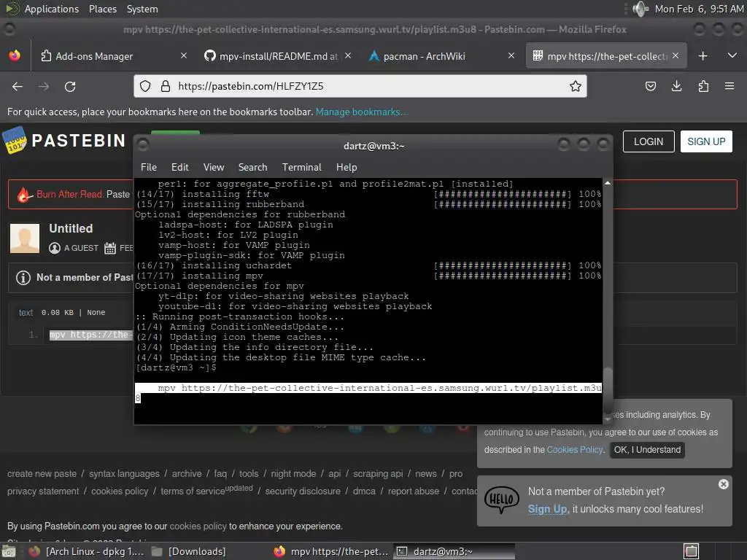
Task: Open the terminal Terminal menu
Action: (x=301, y=167)
